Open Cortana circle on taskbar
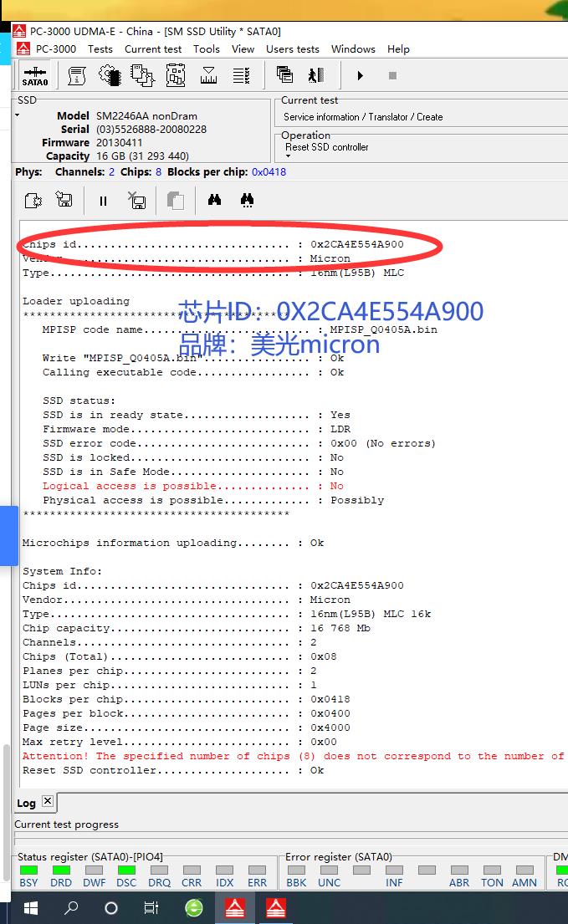 click(x=110, y=908)
